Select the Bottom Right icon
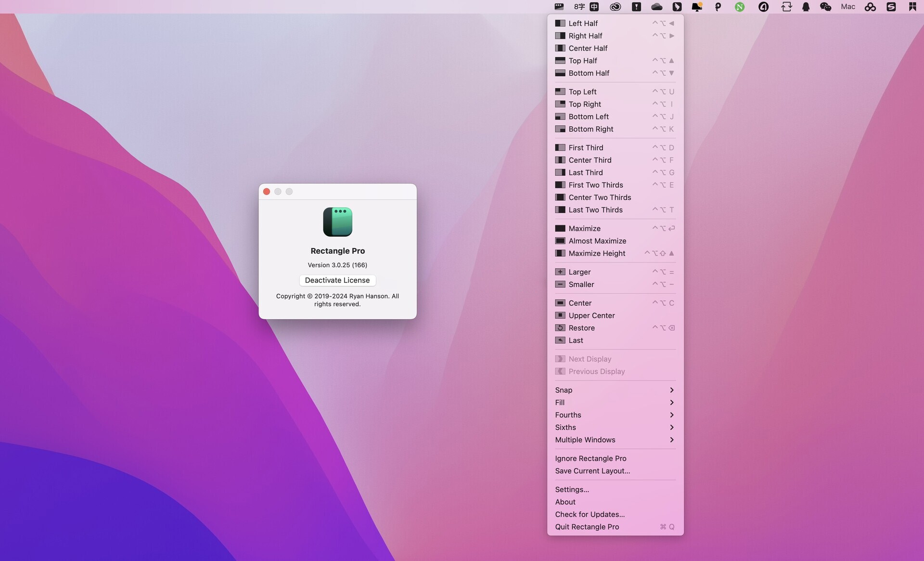Image resolution: width=924 pixels, height=561 pixels. pos(560,129)
